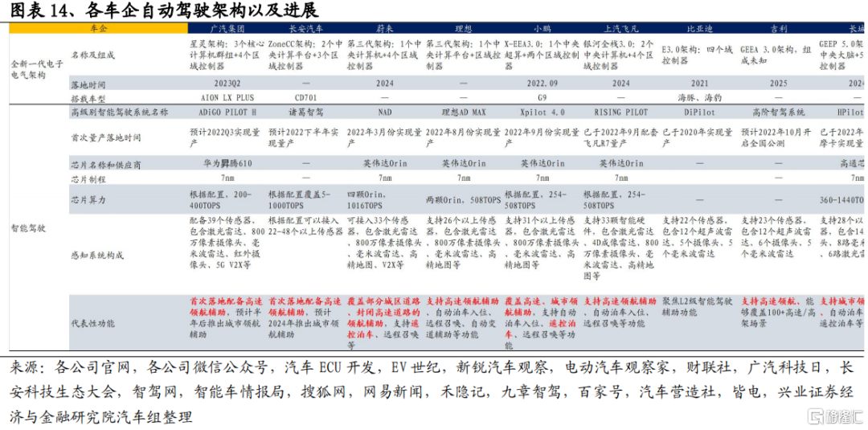
Task: Select 预计2022年10月开启全国公测 cell
Action: tap(776, 138)
